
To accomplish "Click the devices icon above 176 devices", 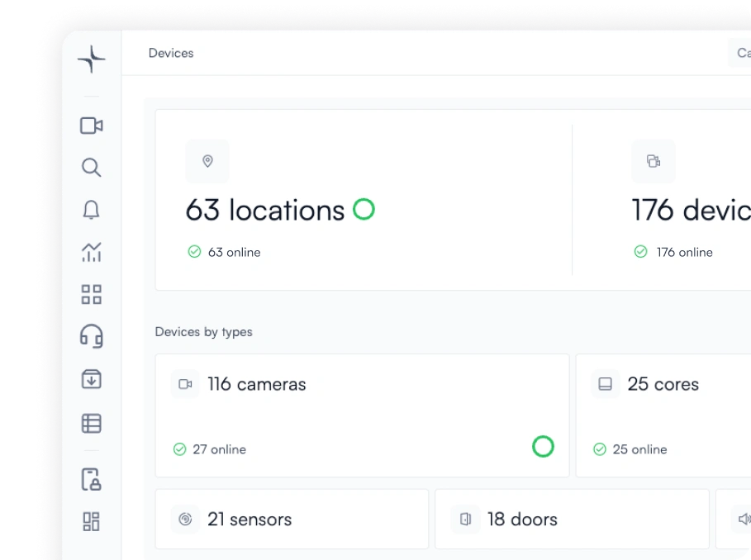I will (x=654, y=161).
